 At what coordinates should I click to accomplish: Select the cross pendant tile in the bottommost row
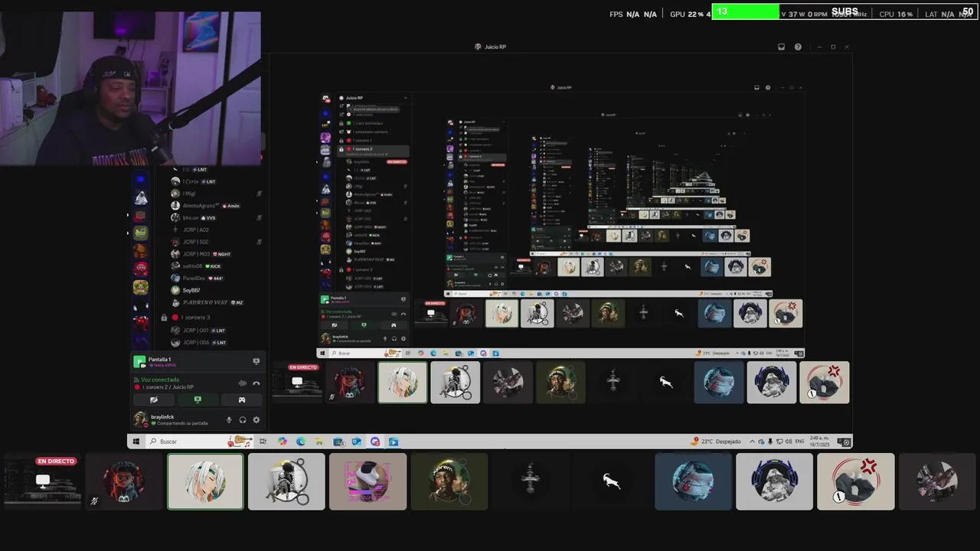tap(530, 481)
